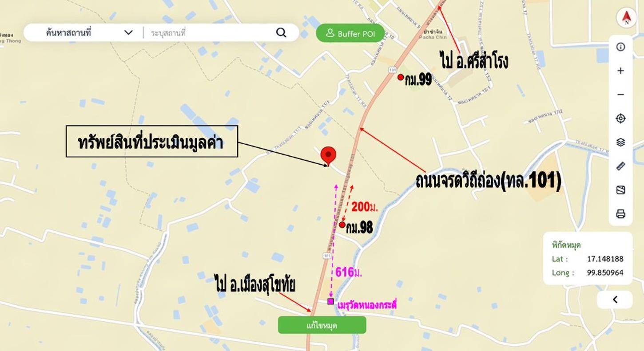Image resolution: width=644 pixels, height=351 pixels.
Task: Click the red location pin marker
Action: click(328, 156)
